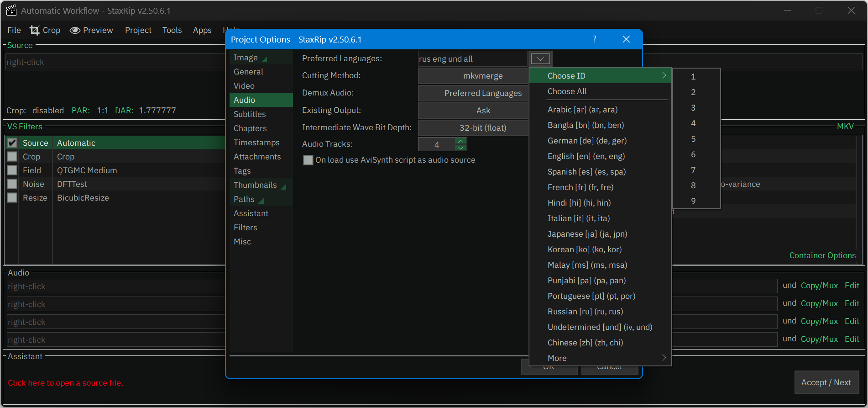The image size is (868, 408).
Task: Select Japanese [ja] from language menu
Action: pyautogui.click(x=587, y=234)
